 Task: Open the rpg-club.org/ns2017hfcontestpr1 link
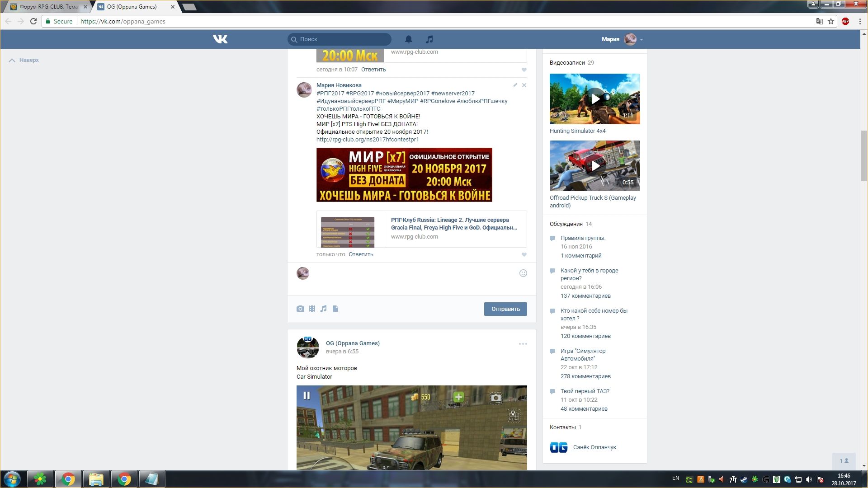368,140
